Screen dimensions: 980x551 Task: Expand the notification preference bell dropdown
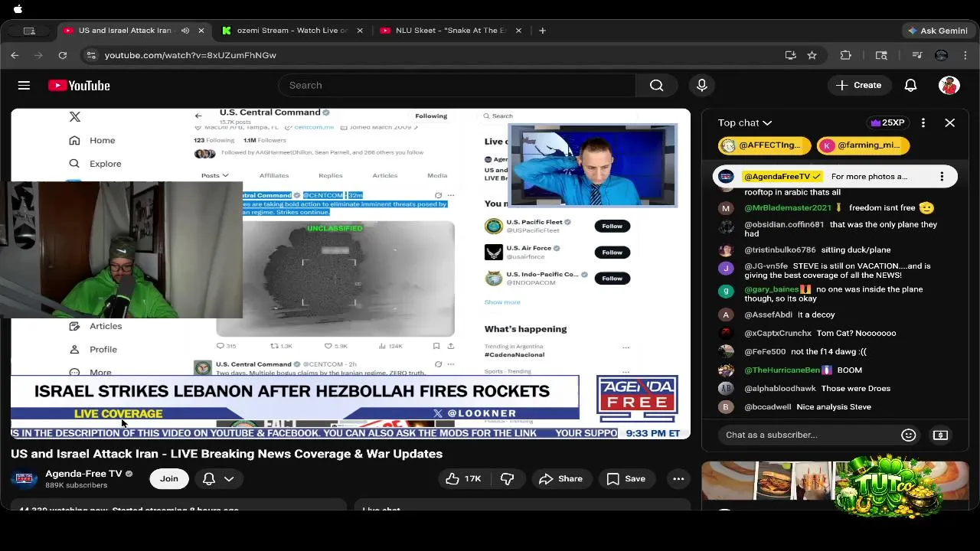pos(217,479)
